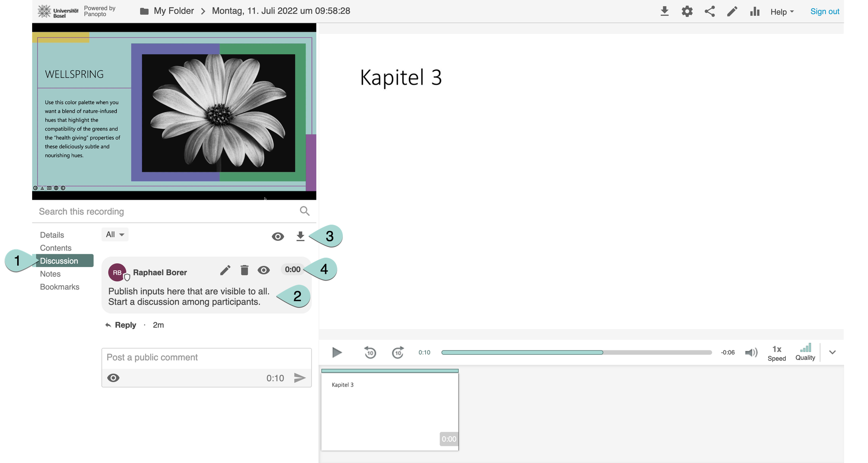Toggle the eye icon beside All filter
Image resolution: width=868 pixels, height=463 pixels.
278,236
